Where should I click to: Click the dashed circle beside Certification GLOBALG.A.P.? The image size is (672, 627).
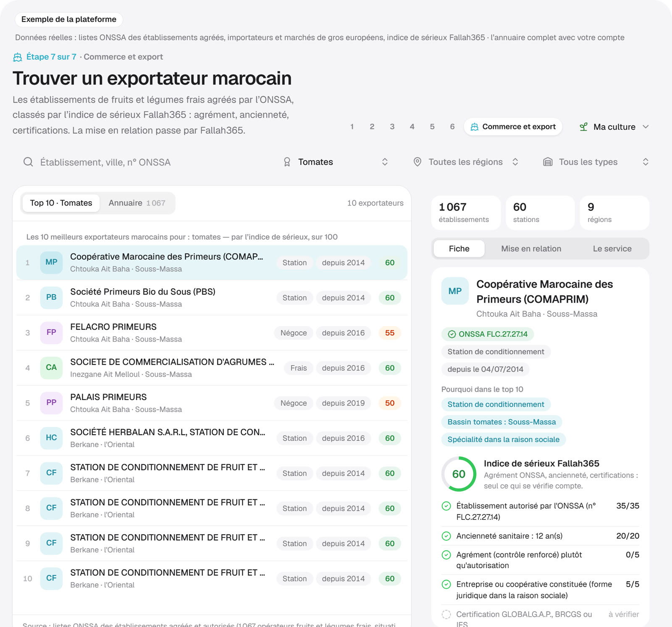pos(446,614)
